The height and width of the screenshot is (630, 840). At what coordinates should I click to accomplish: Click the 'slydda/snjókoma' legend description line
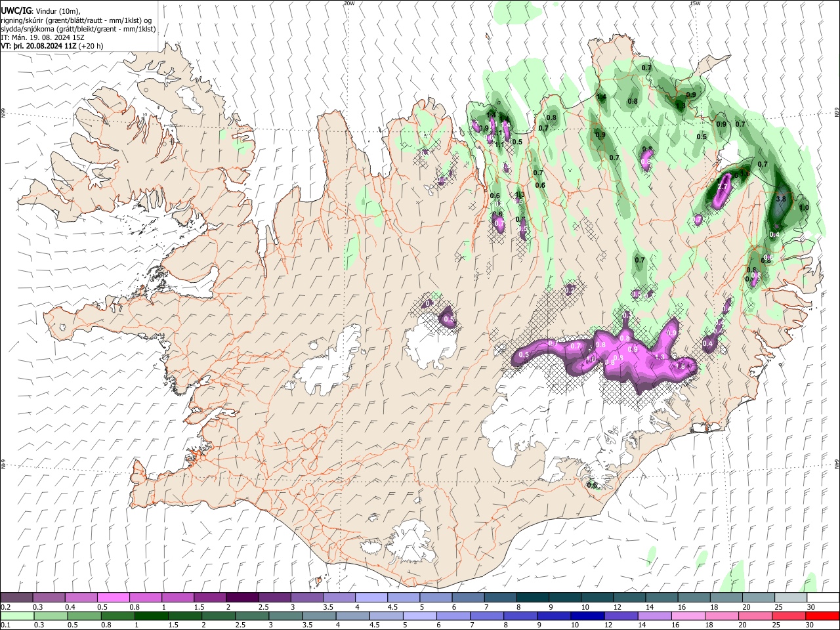click(x=79, y=30)
